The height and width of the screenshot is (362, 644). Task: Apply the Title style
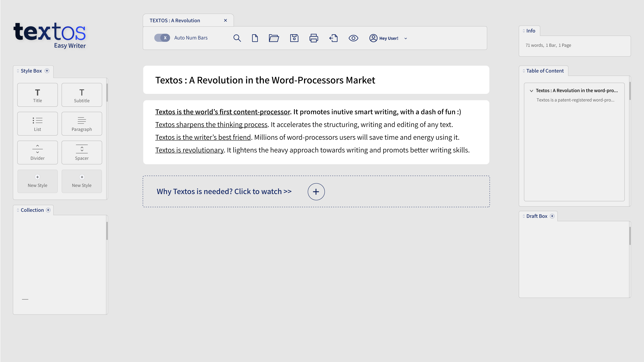point(37,95)
